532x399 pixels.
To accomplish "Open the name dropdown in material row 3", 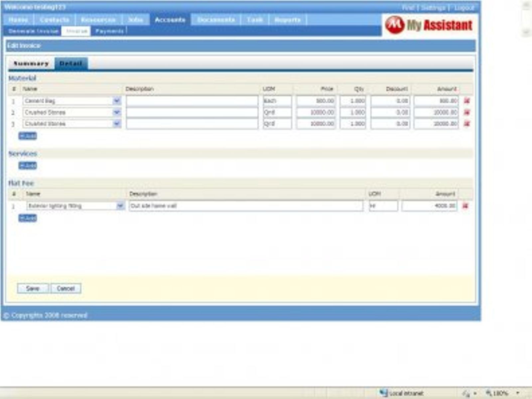I will click(x=117, y=124).
